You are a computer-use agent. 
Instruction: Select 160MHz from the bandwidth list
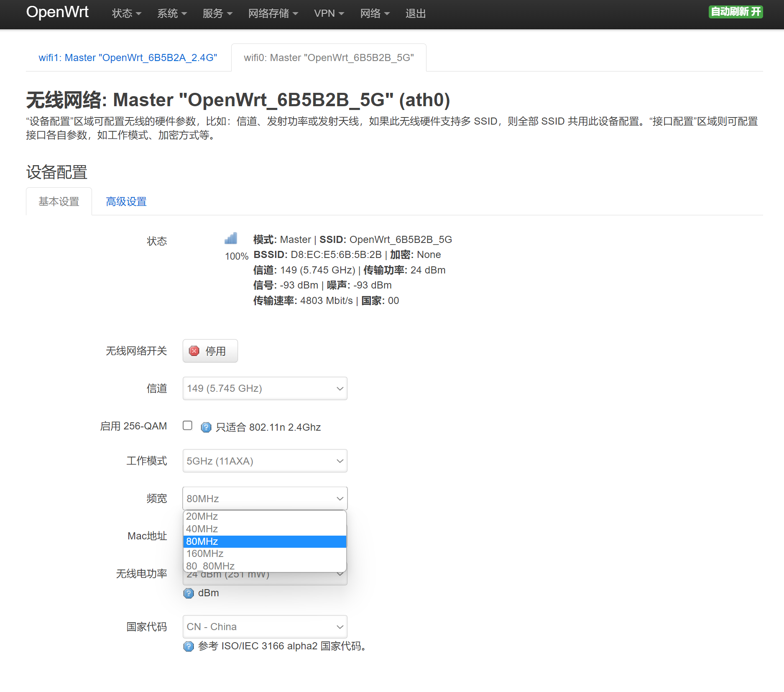pyautogui.click(x=205, y=554)
